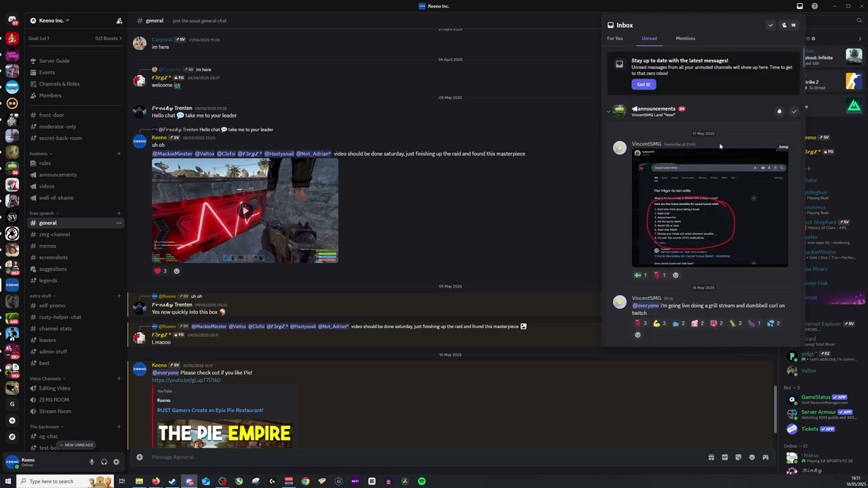
Task: Click the invite people icon beside Keeno Inc.
Action: click(x=119, y=20)
